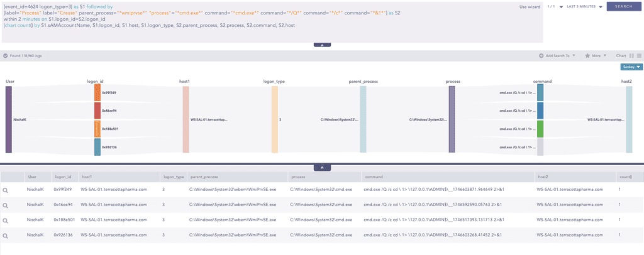The height and width of the screenshot is (255, 644).
Task: Click the parent_process column header
Action: pos(204,177)
